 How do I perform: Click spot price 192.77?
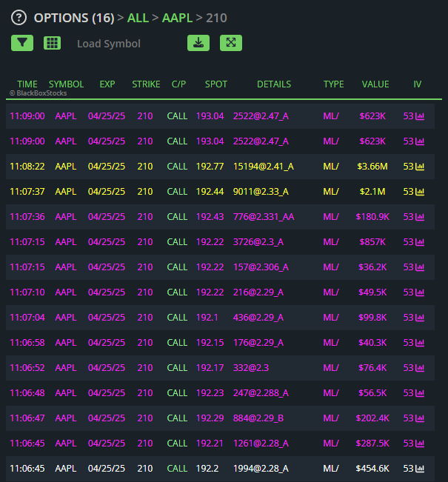click(210, 167)
